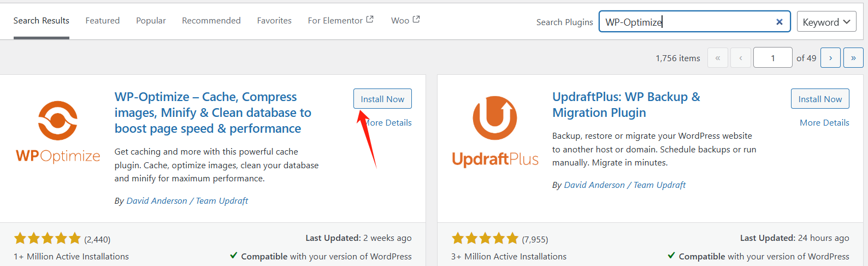Clear the plugin search field
The image size is (868, 266).
pyautogui.click(x=780, y=22)
